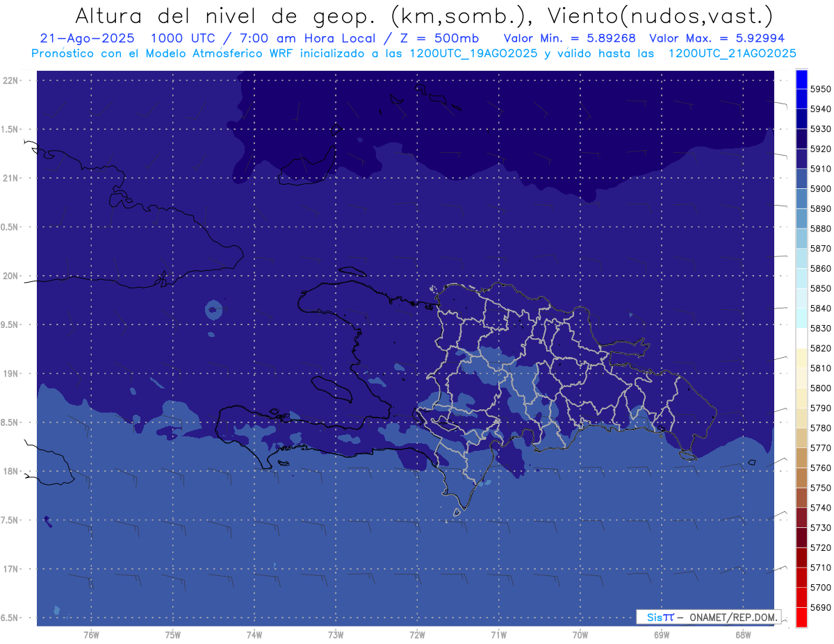Click the 5740 colorbar label

(x=821, y=508)
